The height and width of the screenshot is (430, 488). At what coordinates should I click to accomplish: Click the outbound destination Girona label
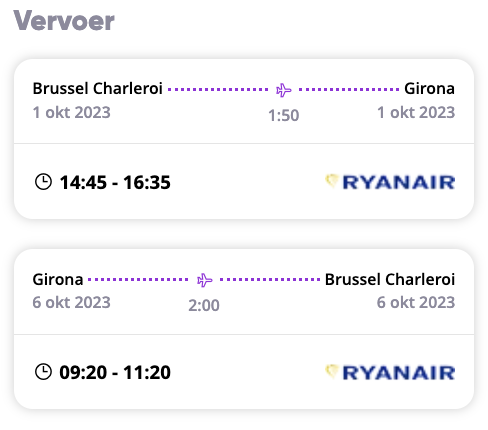point(429,89)
